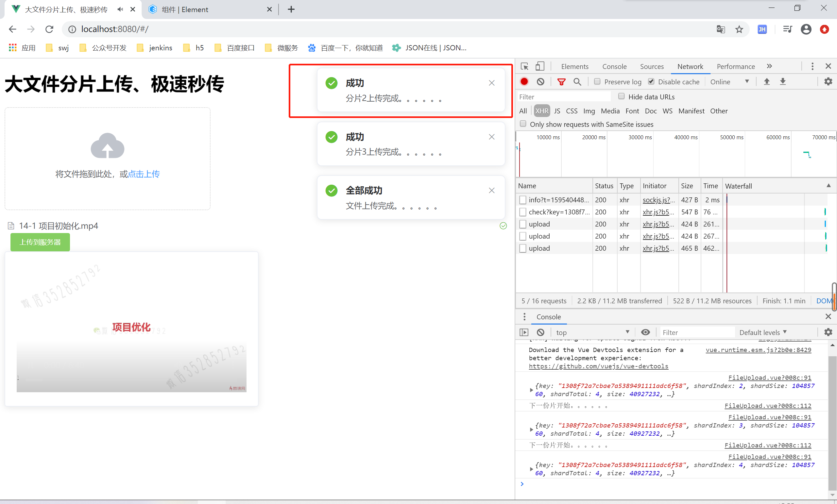
Task: Click the 上传到服务器 green button
Action: tap(40, 242)
